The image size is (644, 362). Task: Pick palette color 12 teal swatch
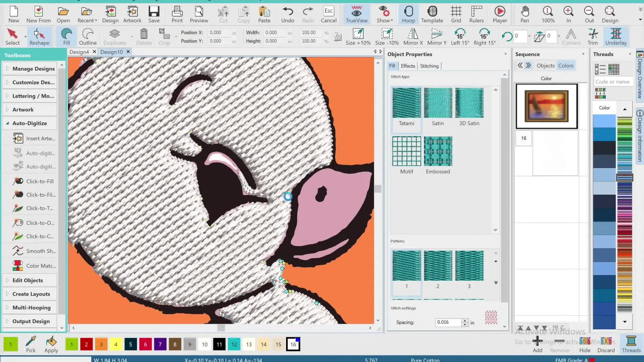pyautogui.click(x=234, y=345)
